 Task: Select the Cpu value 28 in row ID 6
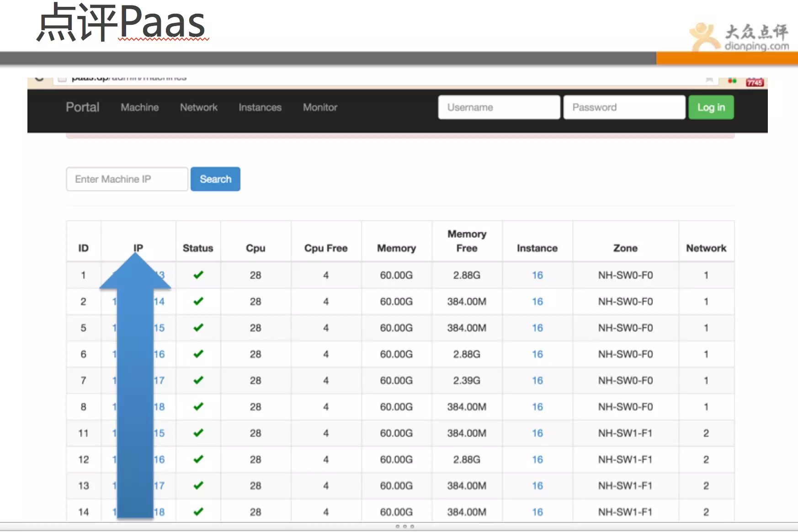(x=255, y=354)
